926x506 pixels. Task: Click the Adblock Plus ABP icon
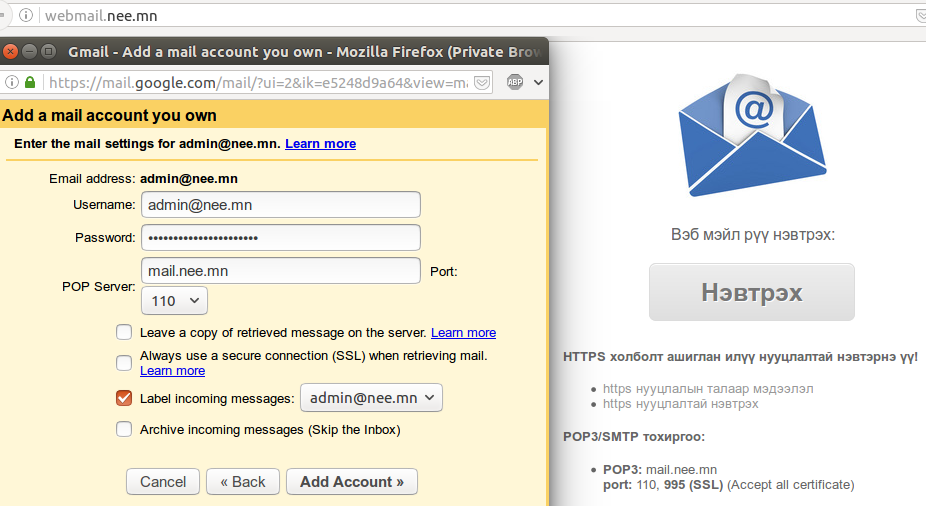tap(515, 82)
